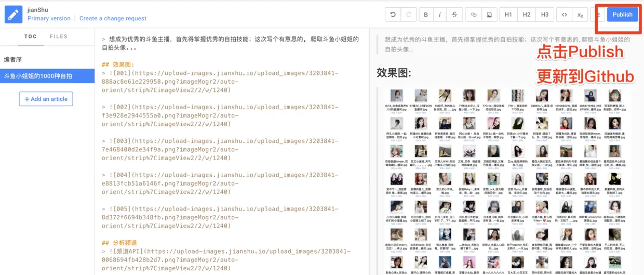Insert code block with the <> icon

pyautogui.click(x=565, y=15)
